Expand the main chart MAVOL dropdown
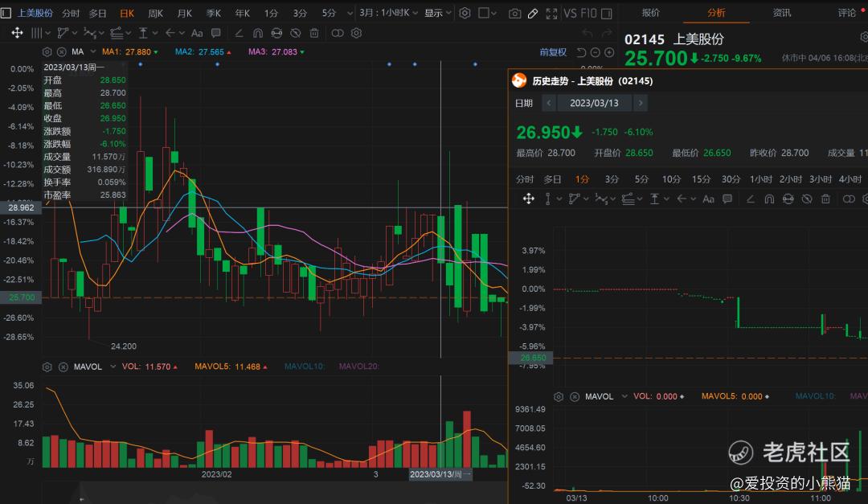The height and width of the screenshot is (504, 868). click(113, 367)
